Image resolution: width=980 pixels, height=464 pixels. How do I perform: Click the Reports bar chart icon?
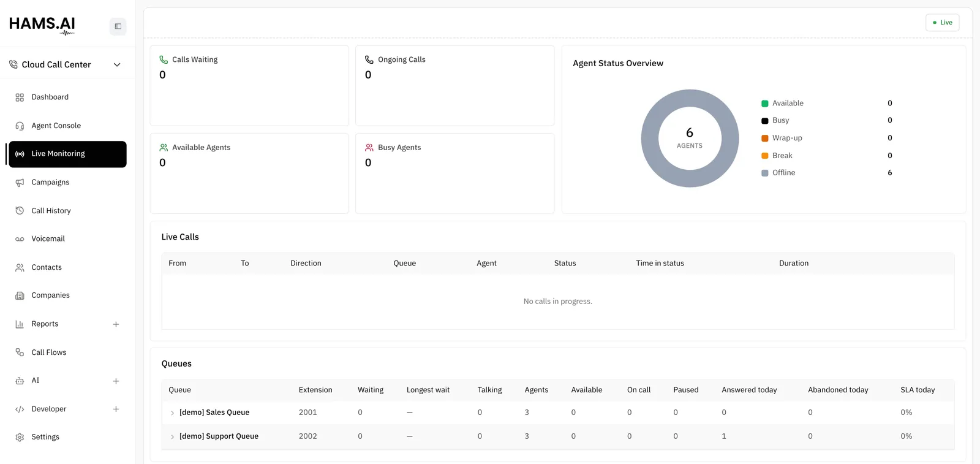pyautogui.click(x=20, y=324)
